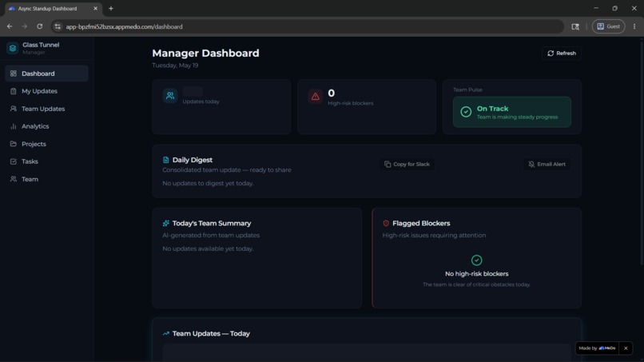Screen dimensions: 644x362
Task: Click the Daily Digest document icon
Action: tap(166, 160)
